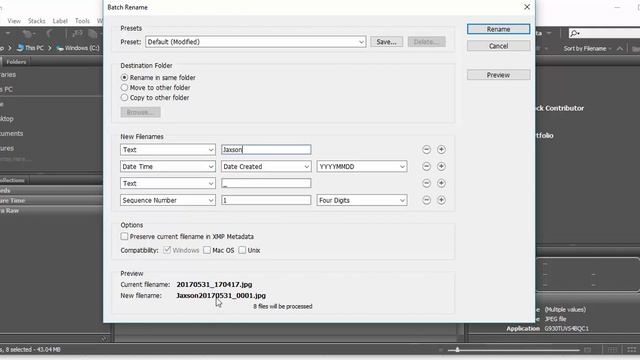Toggle ascending sort arrow beside Sort by Filename

[620, 49]
